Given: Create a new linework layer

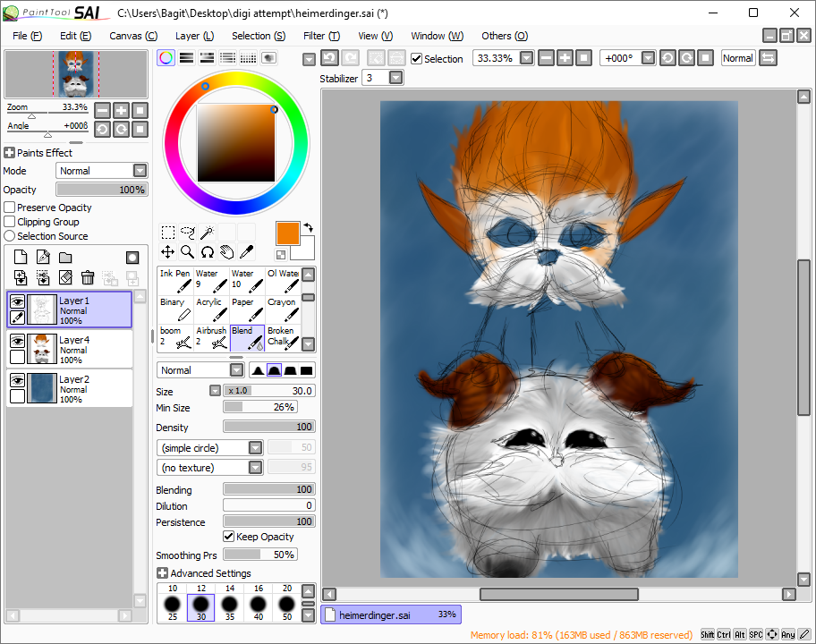Looking at the screenshot, I should point(43,257).
